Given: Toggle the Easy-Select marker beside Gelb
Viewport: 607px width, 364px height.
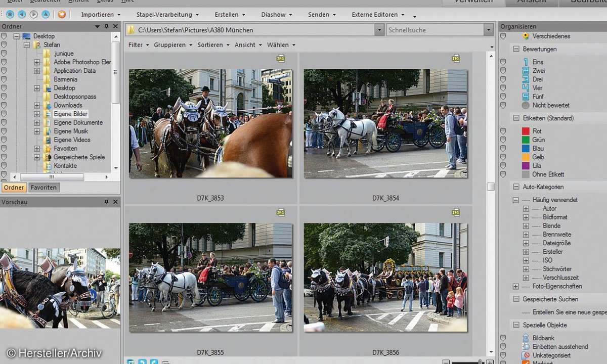Looking at the screenshot, I should (503, 157).
